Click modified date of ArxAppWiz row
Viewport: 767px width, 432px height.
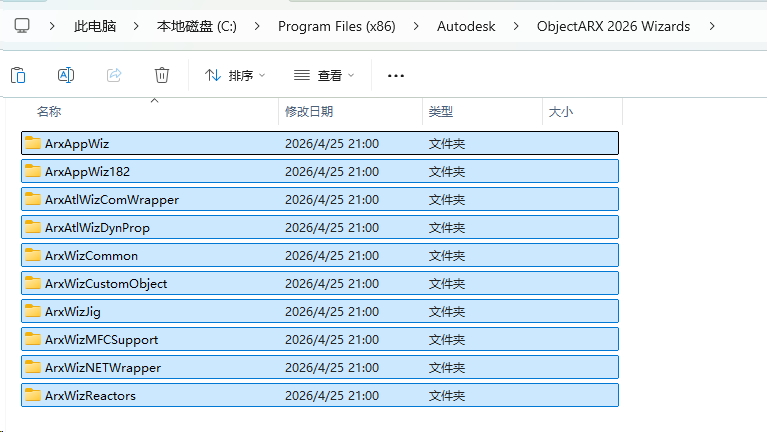[332, 144]
